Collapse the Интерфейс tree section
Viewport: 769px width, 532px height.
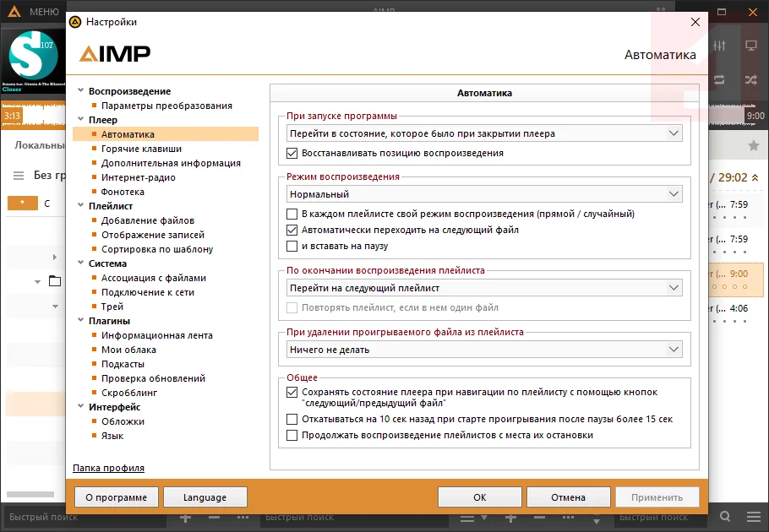click(x=80, y=406)
